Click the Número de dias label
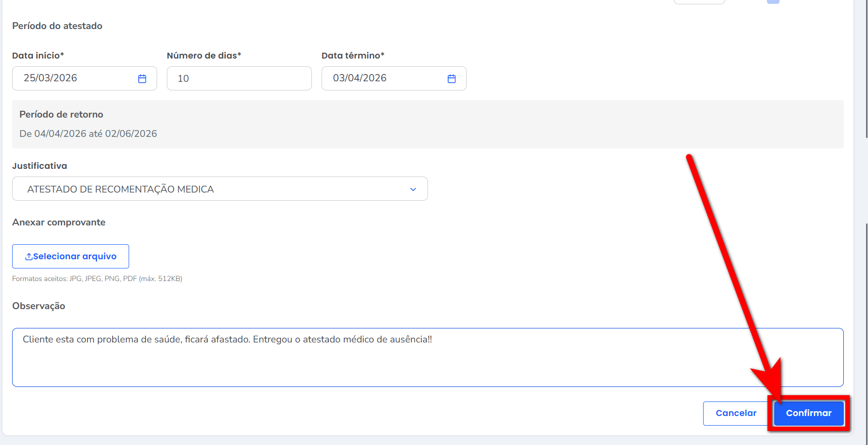 pyautogui.click(x=204, y=56)
